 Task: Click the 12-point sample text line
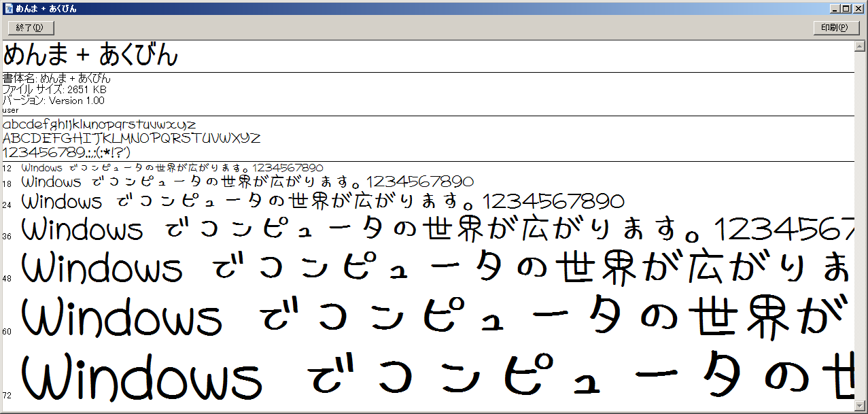click(x=172, y=167)
